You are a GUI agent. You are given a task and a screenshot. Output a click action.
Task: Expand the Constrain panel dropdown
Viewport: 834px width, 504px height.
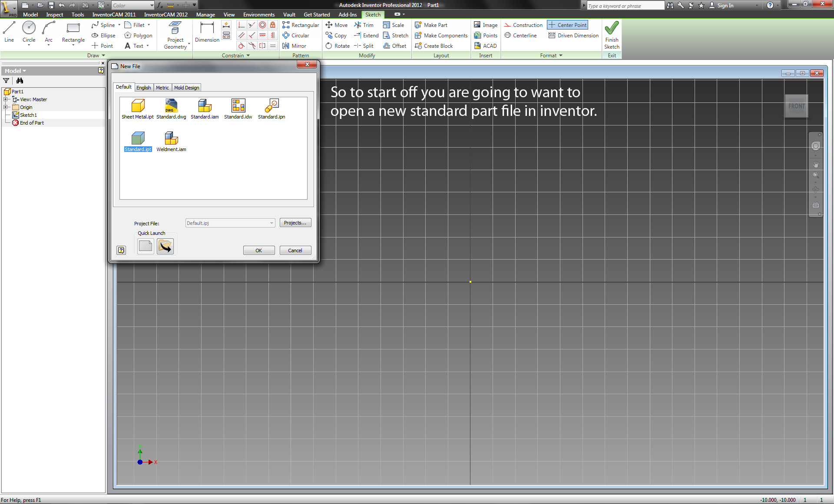pos(248,56)
